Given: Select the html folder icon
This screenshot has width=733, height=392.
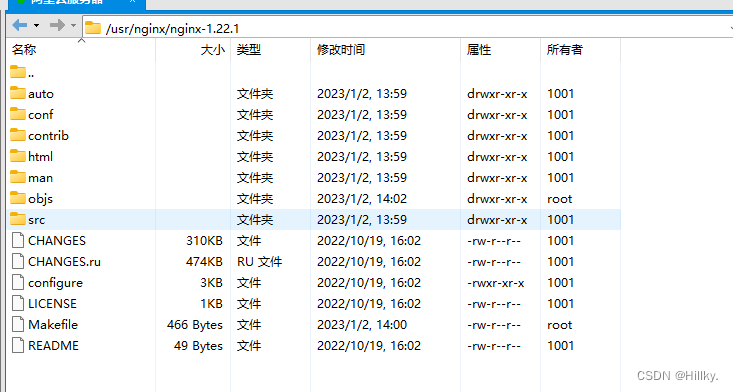Looking at the screenshot, I should tap(18, 156).
